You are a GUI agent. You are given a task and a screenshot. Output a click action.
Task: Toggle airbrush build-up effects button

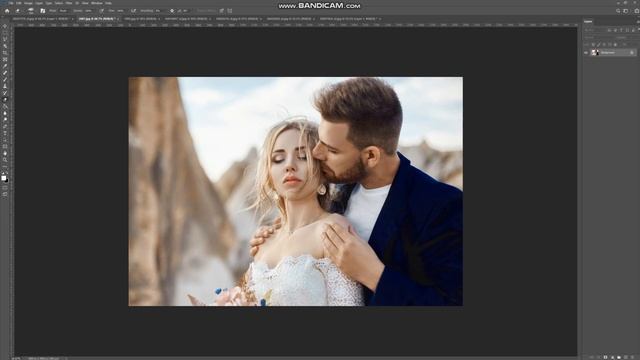(x=133, y=11)
